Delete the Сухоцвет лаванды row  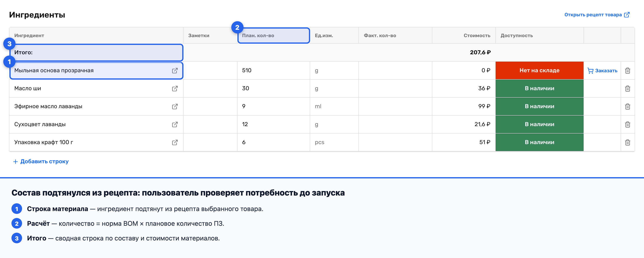[627, 125]
